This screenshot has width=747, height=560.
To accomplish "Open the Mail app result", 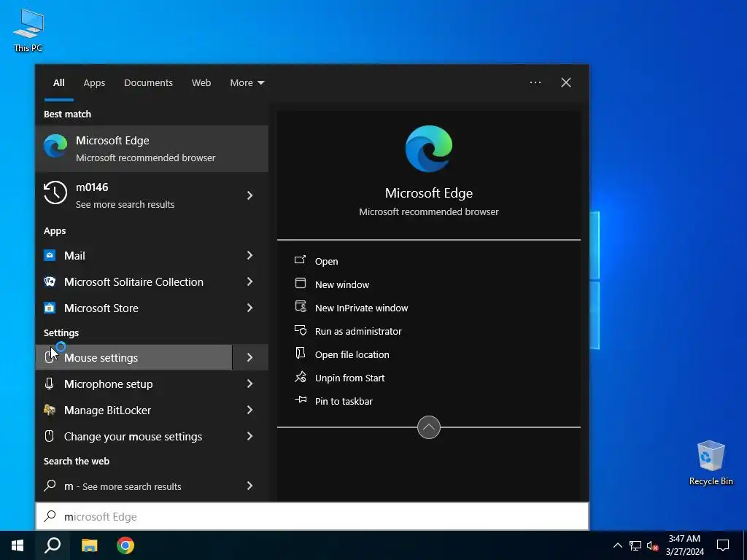I will [133, 256].
